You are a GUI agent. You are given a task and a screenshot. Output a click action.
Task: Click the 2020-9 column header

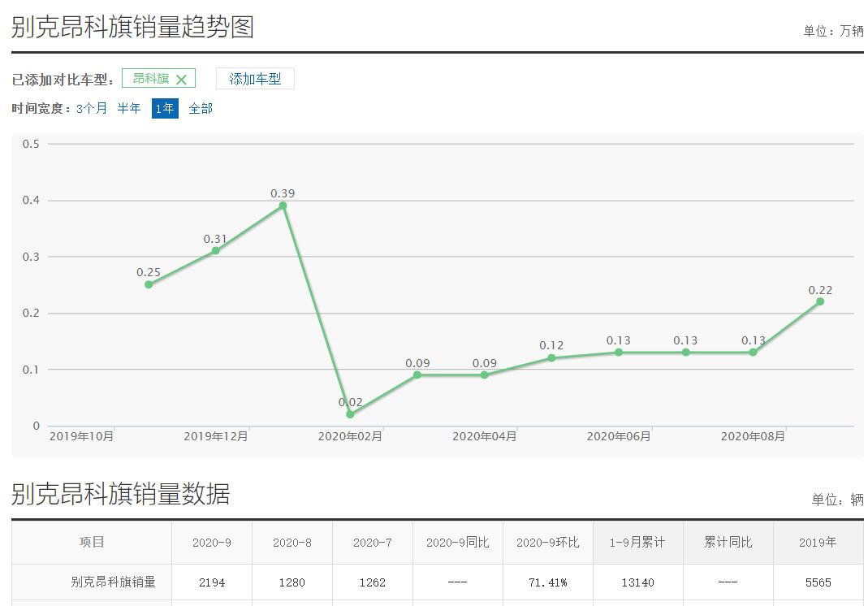coord(211,543)
